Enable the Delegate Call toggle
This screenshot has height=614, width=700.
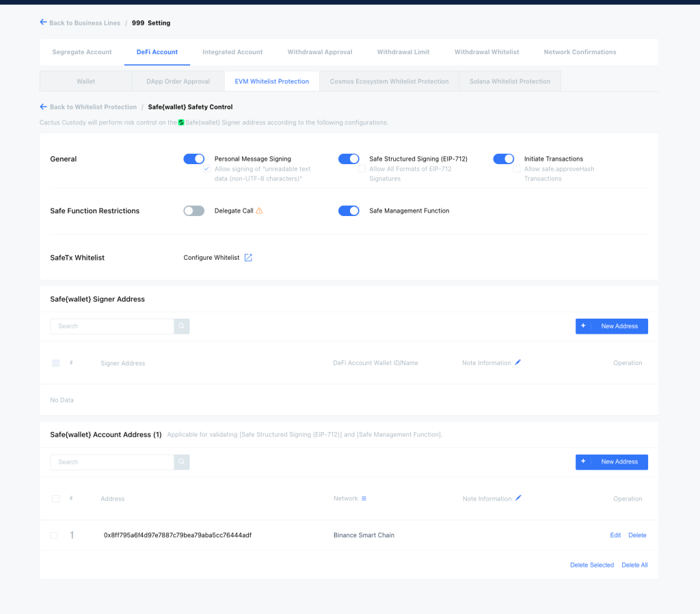click(x=193, y=211)
